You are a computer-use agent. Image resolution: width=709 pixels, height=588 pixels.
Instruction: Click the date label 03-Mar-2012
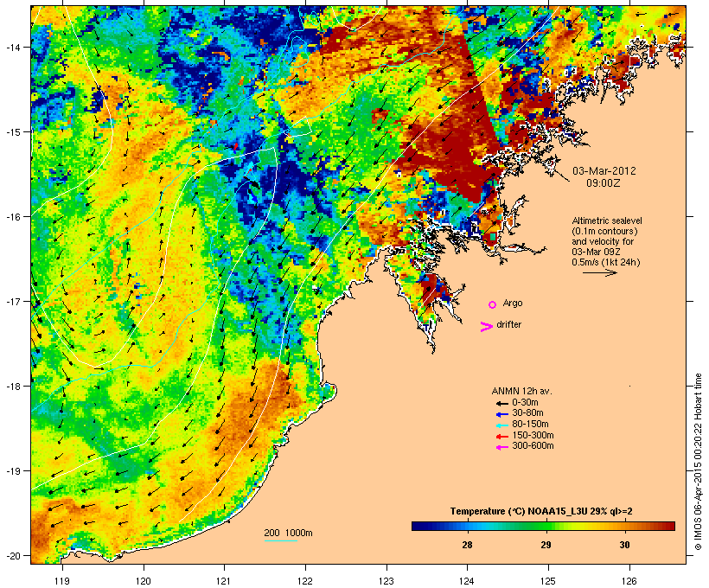pos(604,171)
